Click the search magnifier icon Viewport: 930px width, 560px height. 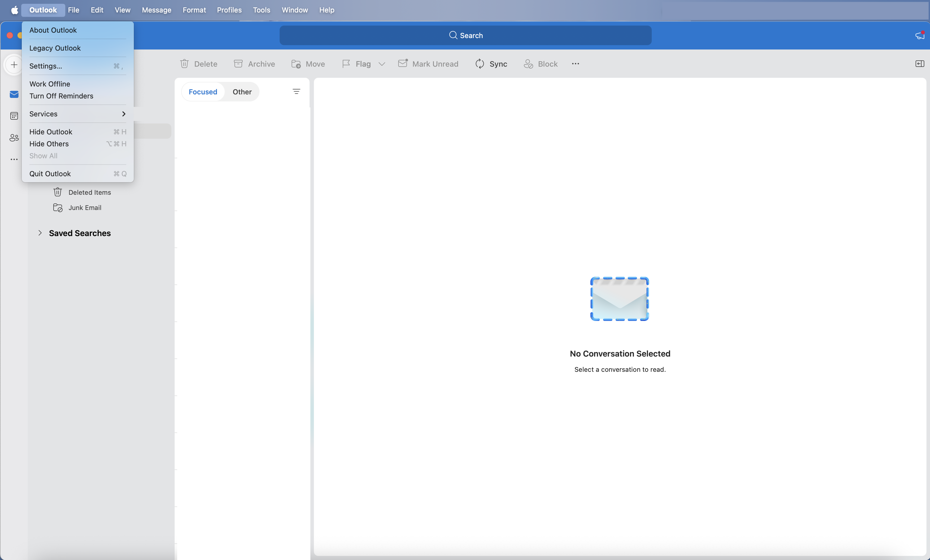click(453, 35)
